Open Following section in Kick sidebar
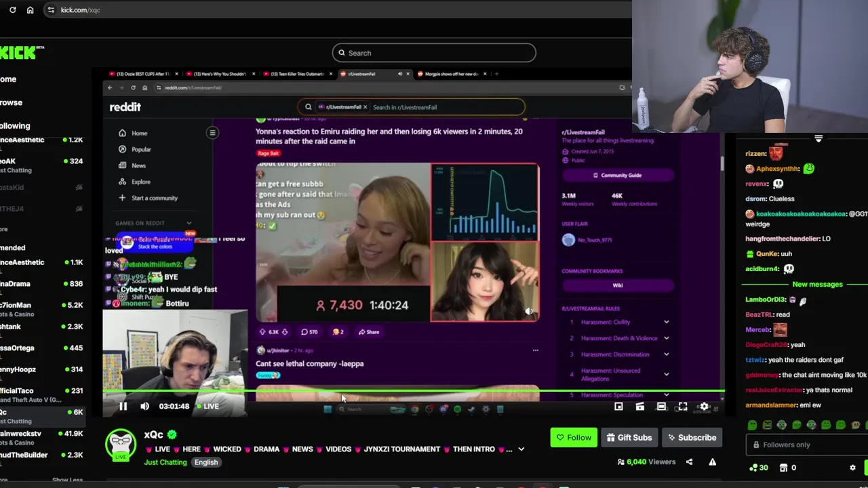 15,126
